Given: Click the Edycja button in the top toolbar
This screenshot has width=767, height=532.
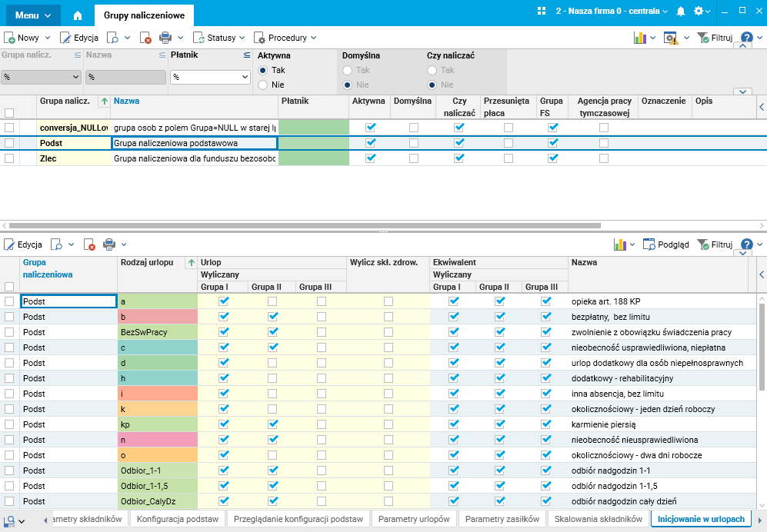Looking at the screenshot, I should [79, 38].
